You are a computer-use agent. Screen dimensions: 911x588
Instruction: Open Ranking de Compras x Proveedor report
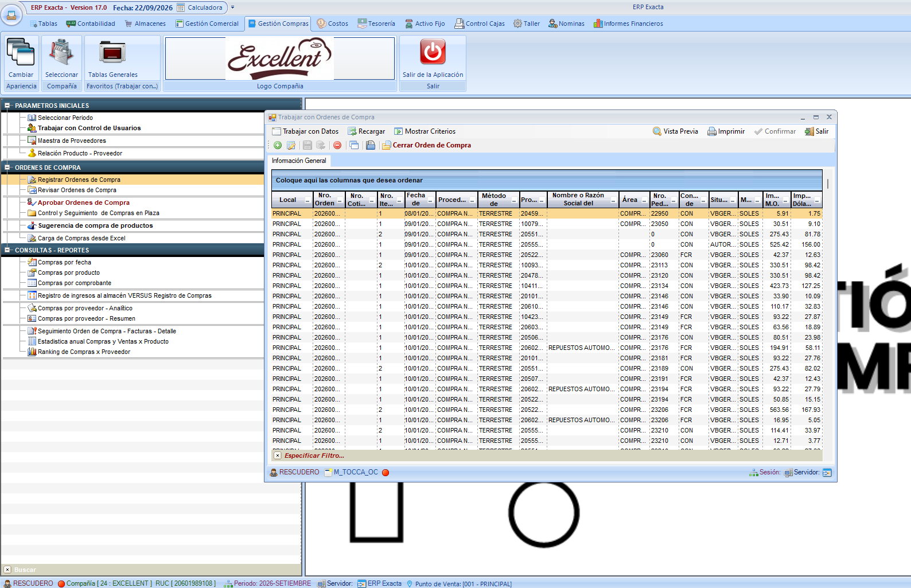click(84, 352)
